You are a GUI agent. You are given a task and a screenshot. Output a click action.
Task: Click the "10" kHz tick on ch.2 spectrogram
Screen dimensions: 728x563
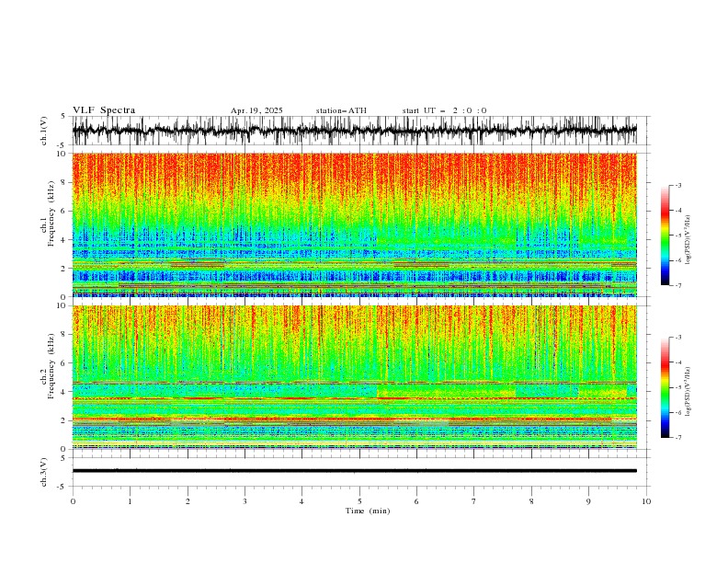63,305
